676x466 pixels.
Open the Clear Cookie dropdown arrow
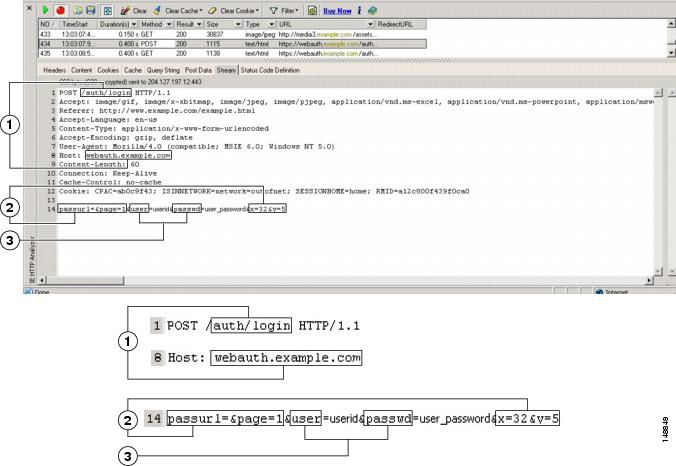point(258,10)
